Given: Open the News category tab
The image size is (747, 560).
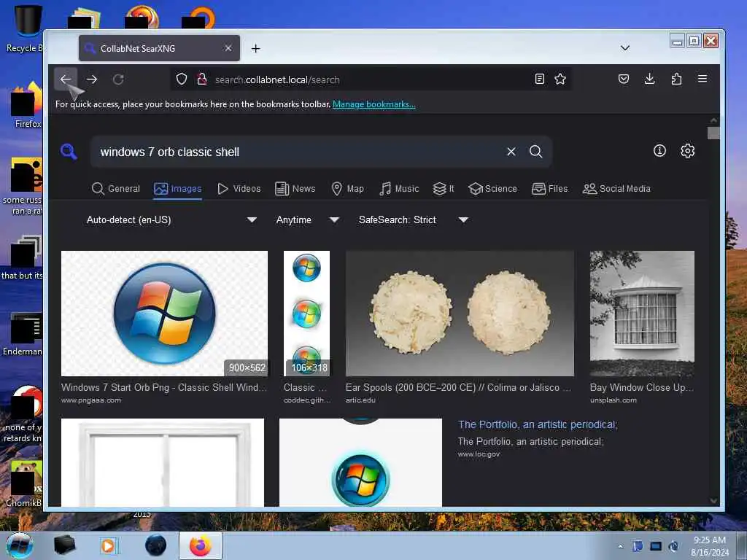Looking at the screenshot, I should pos(295,189).
